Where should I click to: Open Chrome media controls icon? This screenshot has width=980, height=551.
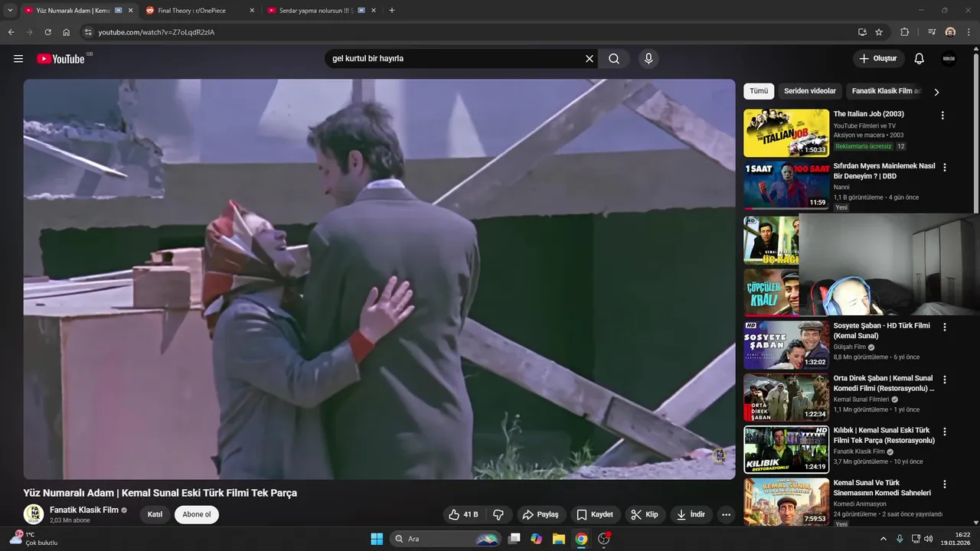click(932, 32)
